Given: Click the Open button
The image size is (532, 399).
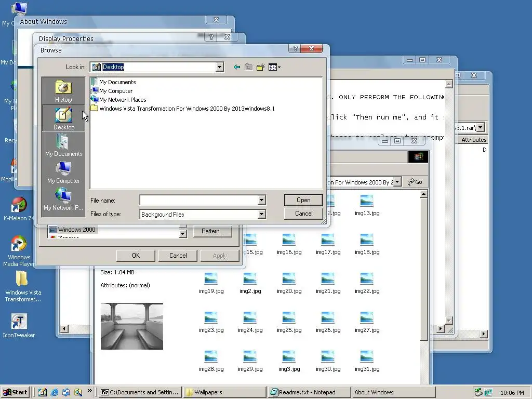Looking at the screenshot, I should [303, 200].
